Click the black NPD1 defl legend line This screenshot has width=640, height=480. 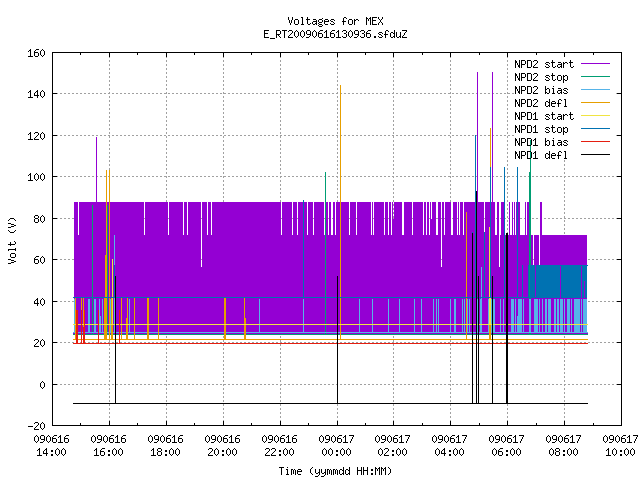pos(595,155)
